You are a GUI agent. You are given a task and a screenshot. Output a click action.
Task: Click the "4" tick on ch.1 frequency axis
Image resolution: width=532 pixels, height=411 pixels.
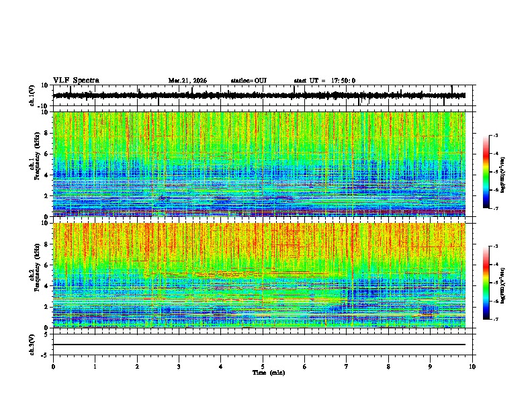tap(47, 175)
